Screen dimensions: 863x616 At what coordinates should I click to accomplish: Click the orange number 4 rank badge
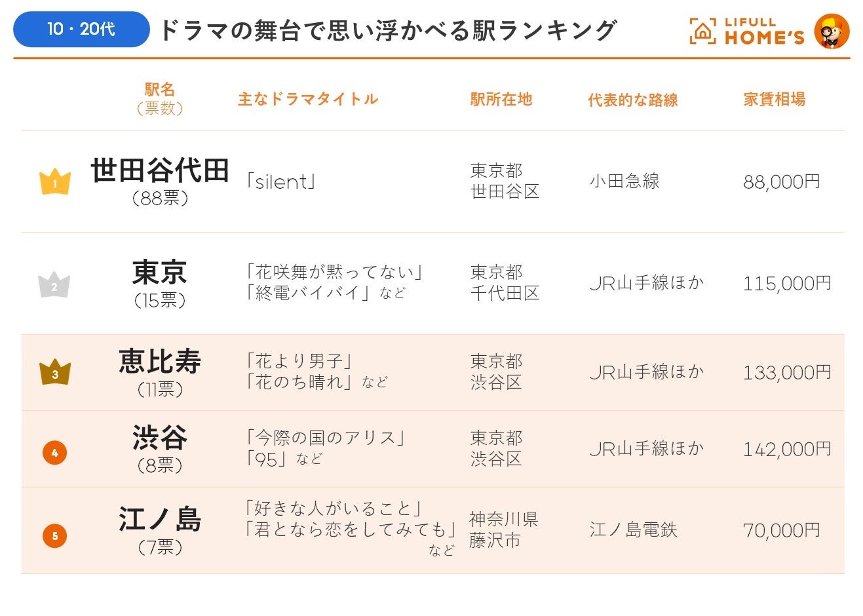tap(55, 452)
